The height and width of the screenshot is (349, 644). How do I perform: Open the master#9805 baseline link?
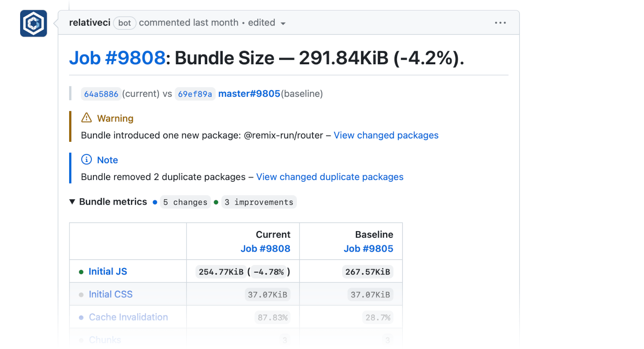(x=249, y=94)
